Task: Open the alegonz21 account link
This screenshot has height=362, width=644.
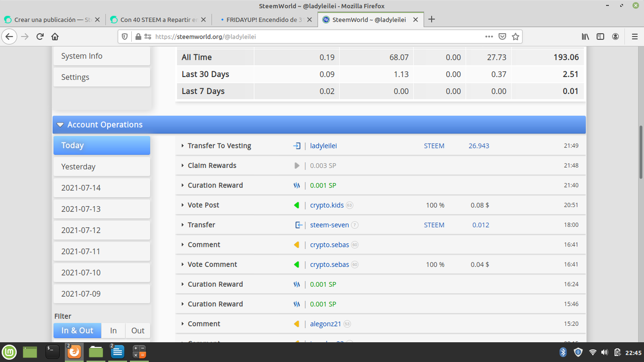Action: 326,324
